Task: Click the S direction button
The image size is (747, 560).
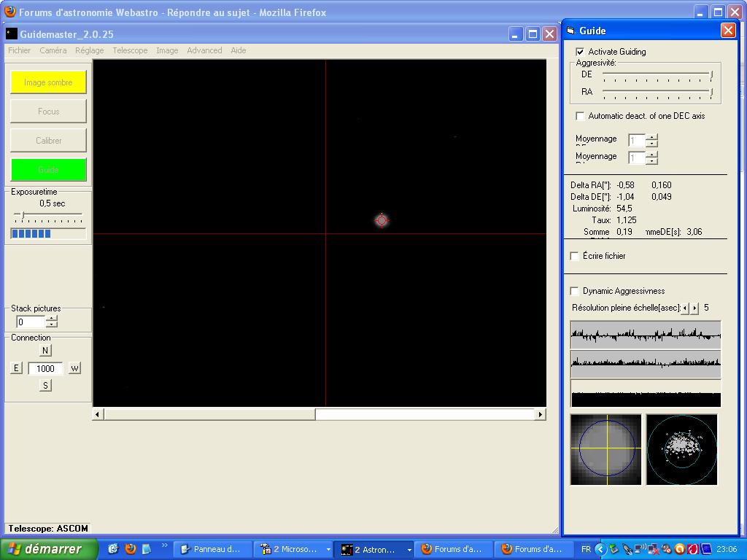Action: 45,385
